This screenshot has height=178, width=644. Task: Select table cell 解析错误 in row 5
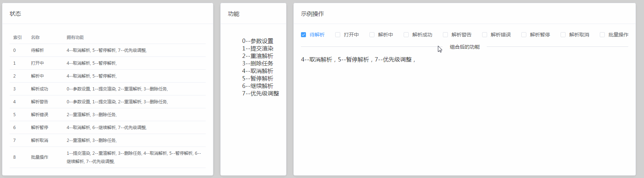pos(40,115)
